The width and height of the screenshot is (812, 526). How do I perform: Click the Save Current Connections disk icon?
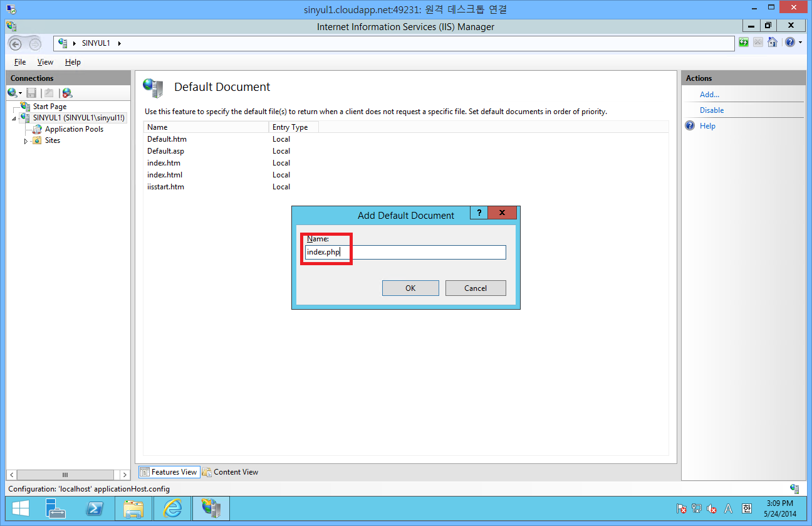[31, 93]
